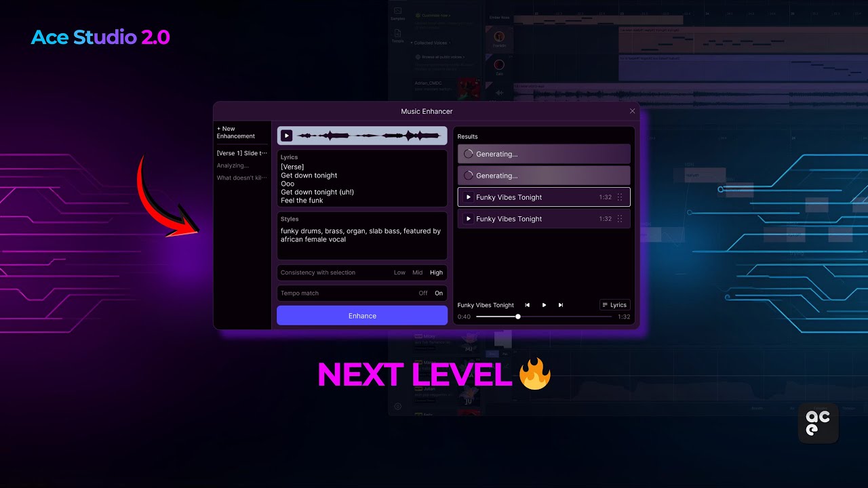Play the non-outlined Funky Vibes Tonight result
This screenshot has height=488, width=868.
click(468, 219)
